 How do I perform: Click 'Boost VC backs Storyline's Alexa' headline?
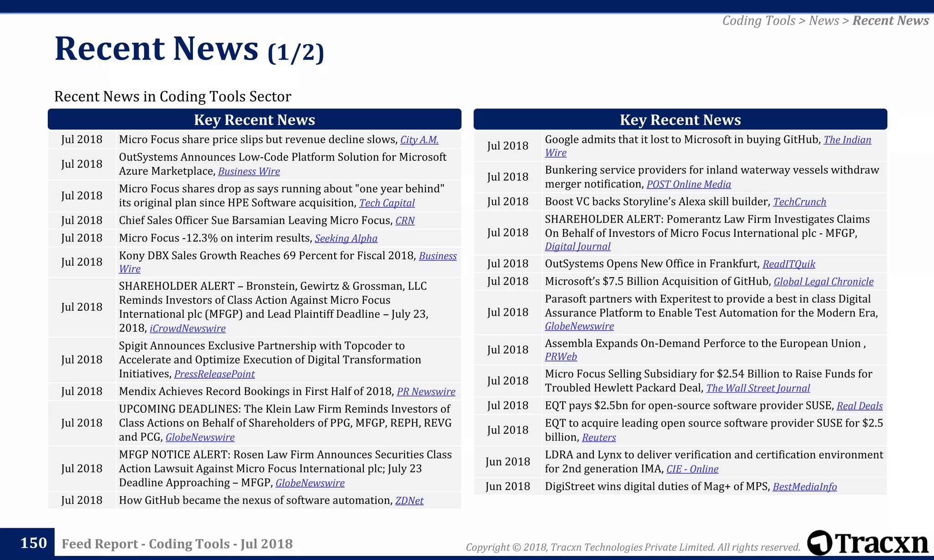[x=657, y=202]
